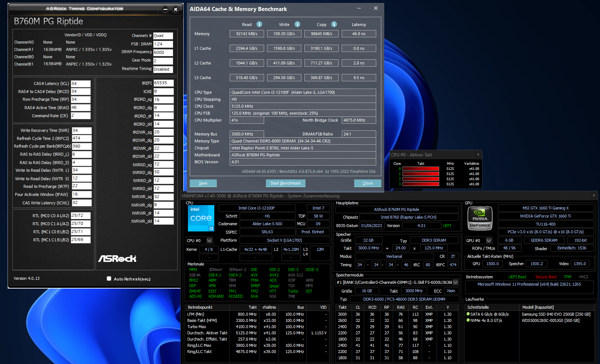Viewport: 600px width, 364px height.
Task: Minimize the ASRock Timing Configurator window
Action: 165,10
